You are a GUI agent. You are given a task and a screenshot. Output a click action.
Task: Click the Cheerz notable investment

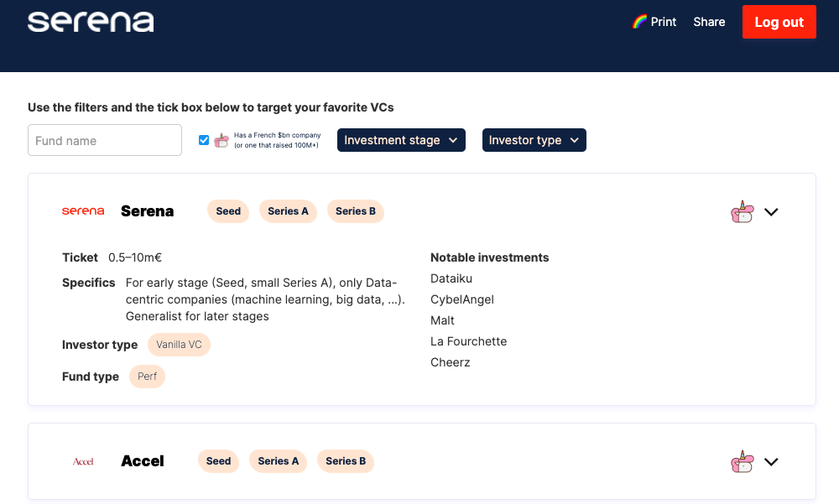point(451,362)
